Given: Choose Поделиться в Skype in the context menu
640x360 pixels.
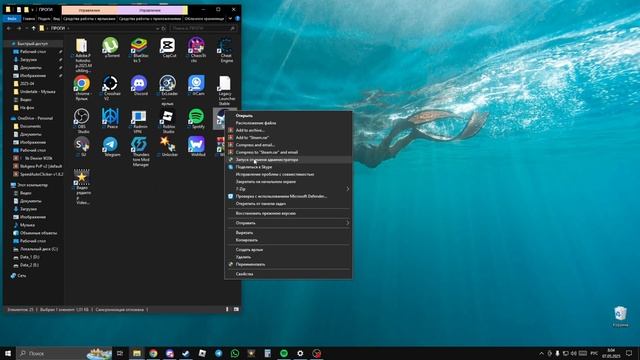Looking at the screenshot, I should coord(288,167).
